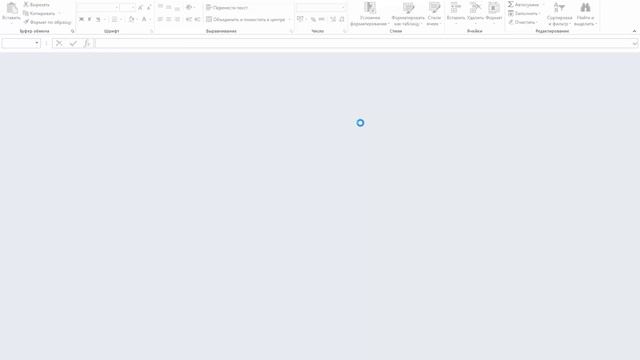Apply Percent style format

pyautogui.click(x=313, y=19)
